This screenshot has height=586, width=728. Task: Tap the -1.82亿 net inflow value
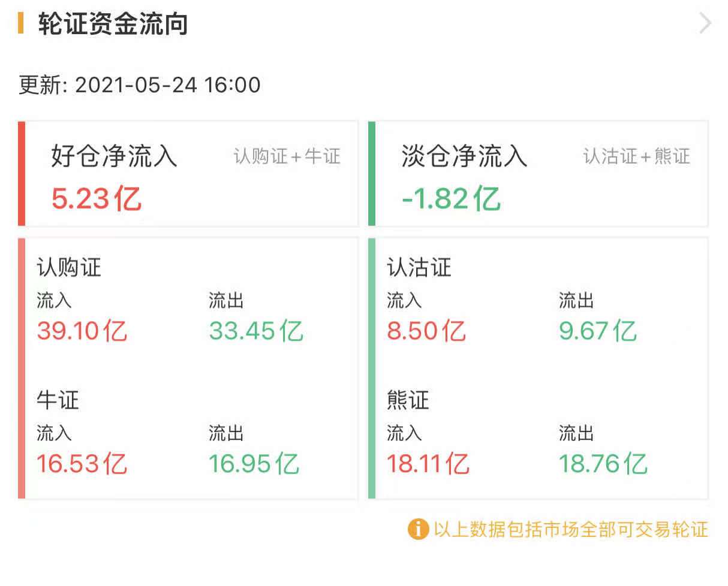[450, 199]
